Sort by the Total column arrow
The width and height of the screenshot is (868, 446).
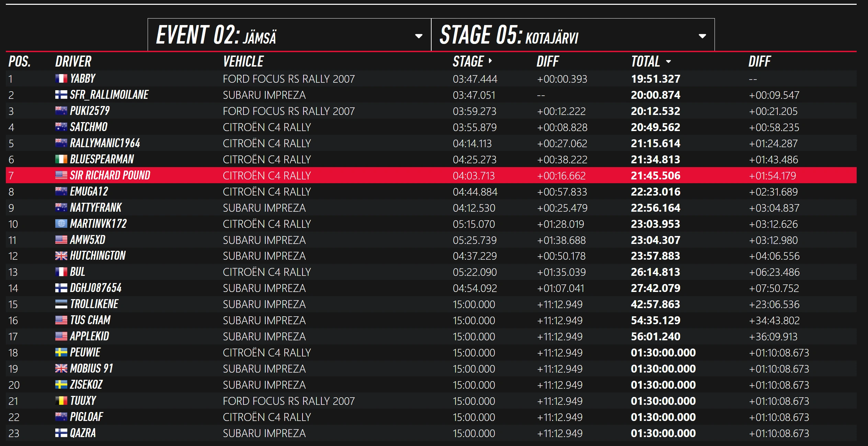(x=668, y=62)
